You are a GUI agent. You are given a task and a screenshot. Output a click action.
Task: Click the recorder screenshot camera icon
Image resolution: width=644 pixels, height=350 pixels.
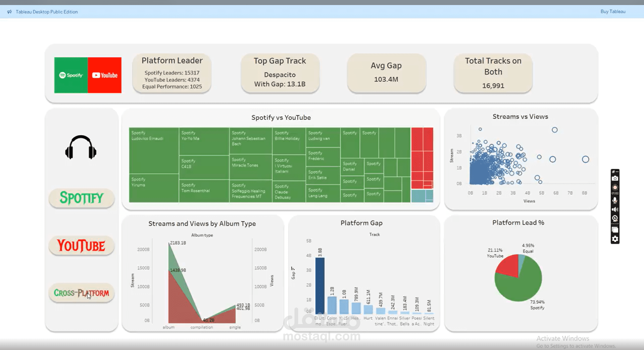(615, 178)
